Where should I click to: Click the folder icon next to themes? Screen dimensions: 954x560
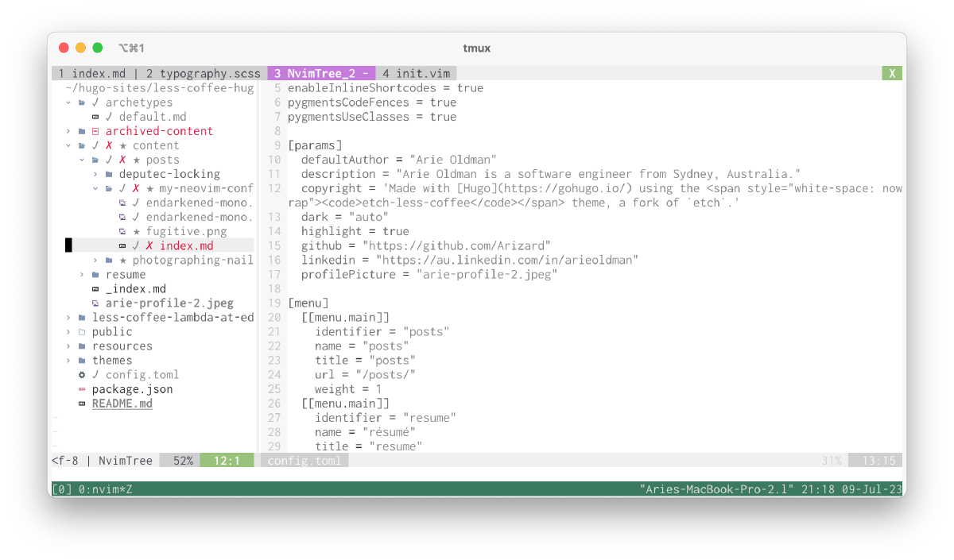[82, 361]
